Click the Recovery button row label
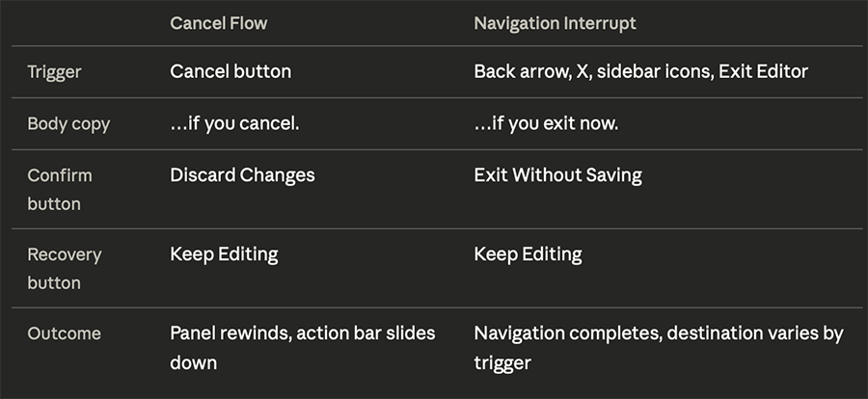The image size is (868, 399). 64,268
